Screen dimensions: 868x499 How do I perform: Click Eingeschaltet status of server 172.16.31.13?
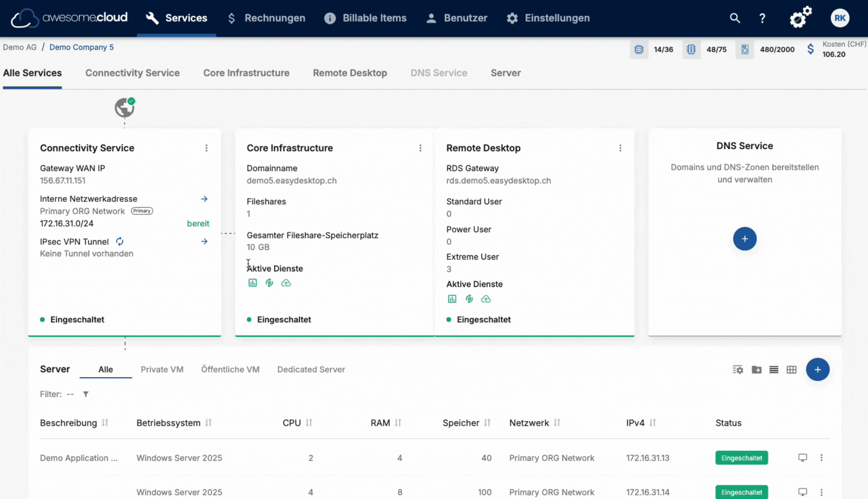741,458
